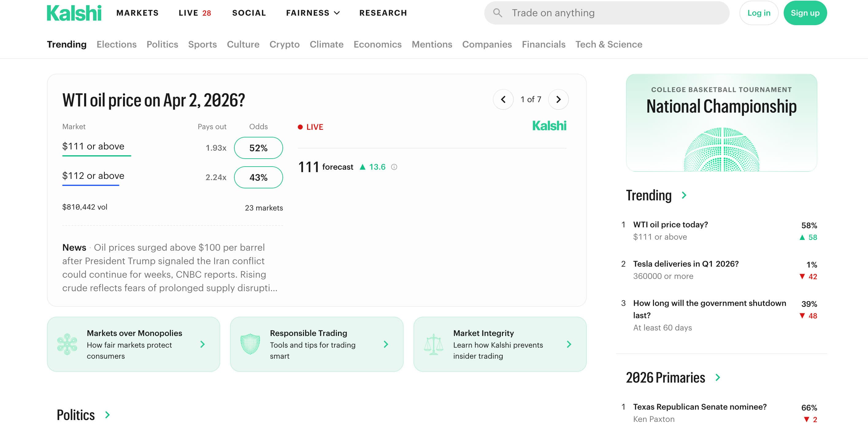The width and height of the screenshot is (868, 432).
Task: Click the Kalshi logo in header
Action: coord(74,13)
